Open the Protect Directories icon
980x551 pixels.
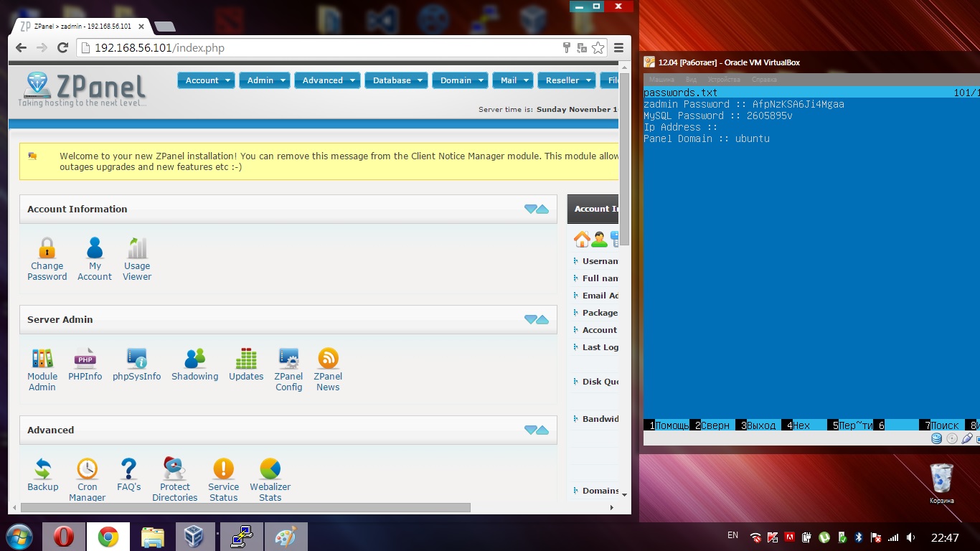174,468
